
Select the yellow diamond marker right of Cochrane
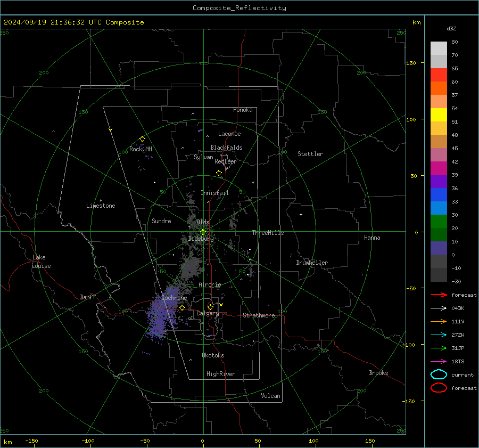(183, 308)
